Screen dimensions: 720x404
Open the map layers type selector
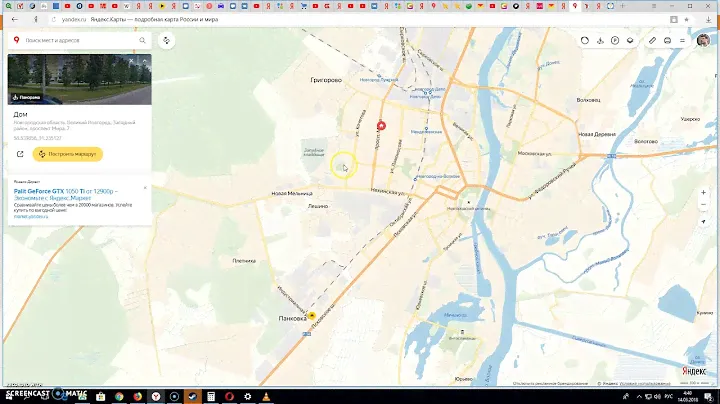coord(631,41)
